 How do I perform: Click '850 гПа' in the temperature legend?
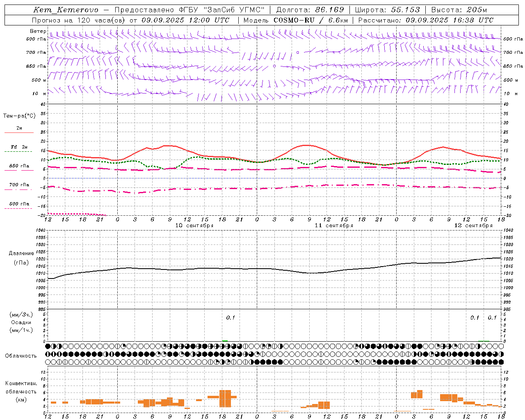[x=19, y=166]
